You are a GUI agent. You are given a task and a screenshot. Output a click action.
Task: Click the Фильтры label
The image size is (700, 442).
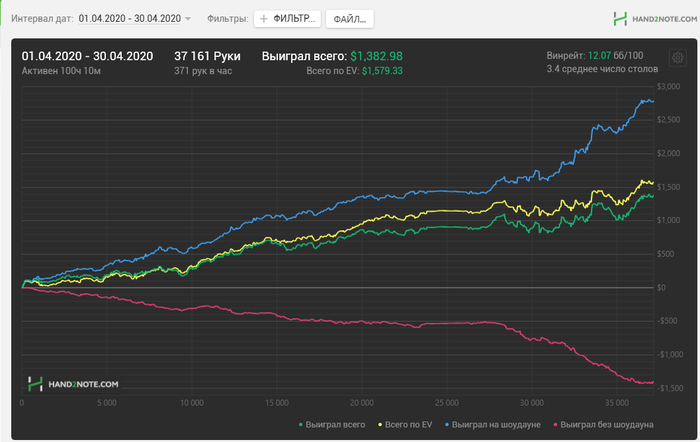click(228, 19)
